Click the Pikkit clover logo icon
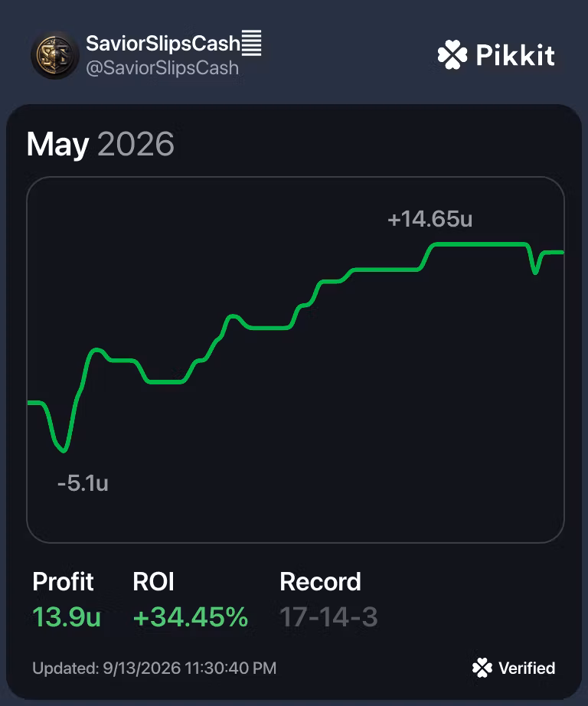Viewport: 588px width, 706px height. (452, 54)
